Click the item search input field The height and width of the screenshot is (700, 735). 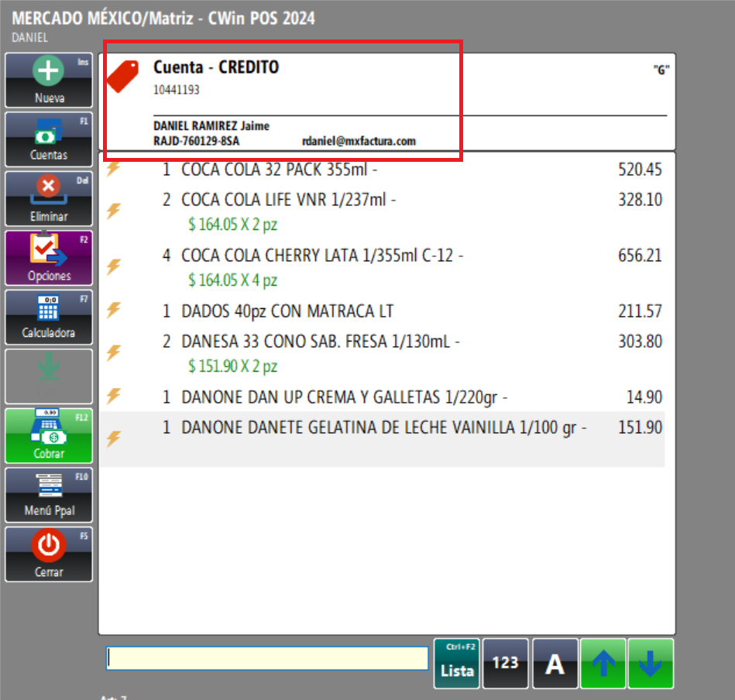pyautogui.click(x=267, y=657)
